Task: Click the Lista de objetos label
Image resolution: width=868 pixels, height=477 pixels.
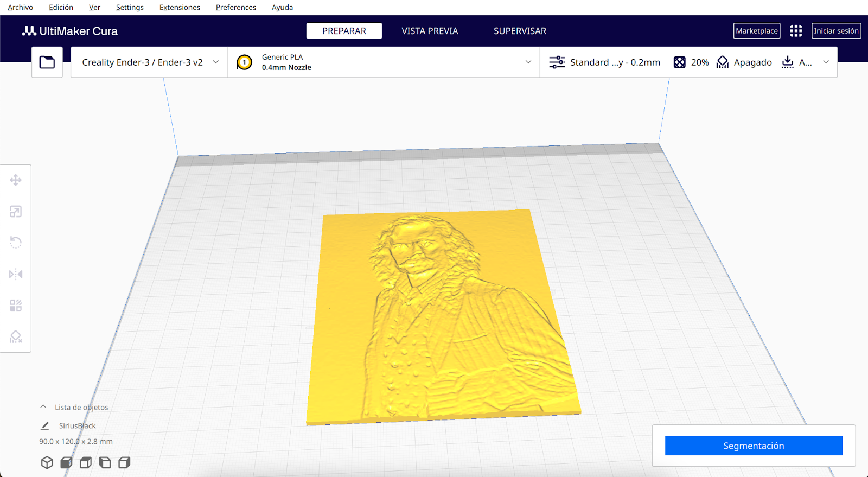Action: pos(81,407)
